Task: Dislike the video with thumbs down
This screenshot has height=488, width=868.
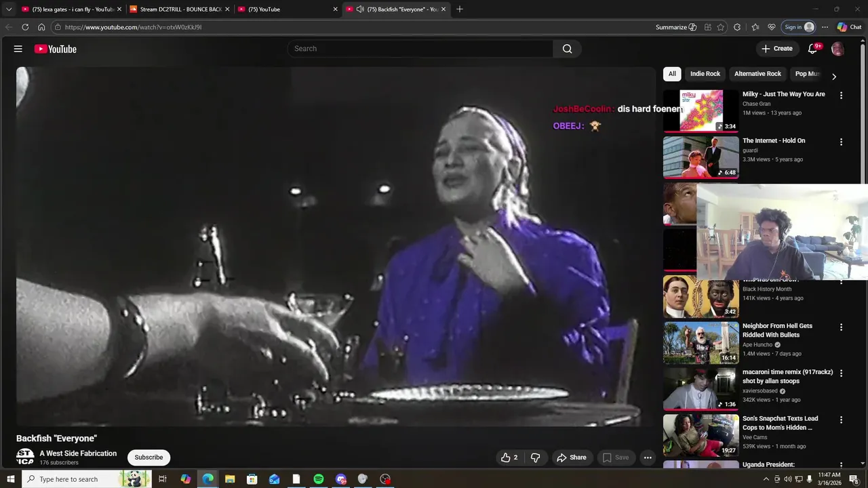Action: (535, 457)
